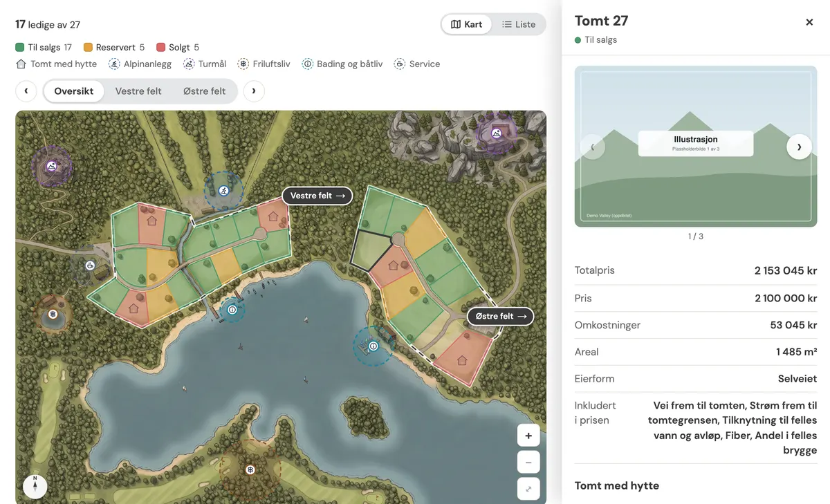Click the Tomt med hytte heading in panel
The image size is (830, 504).
(617, 485)
